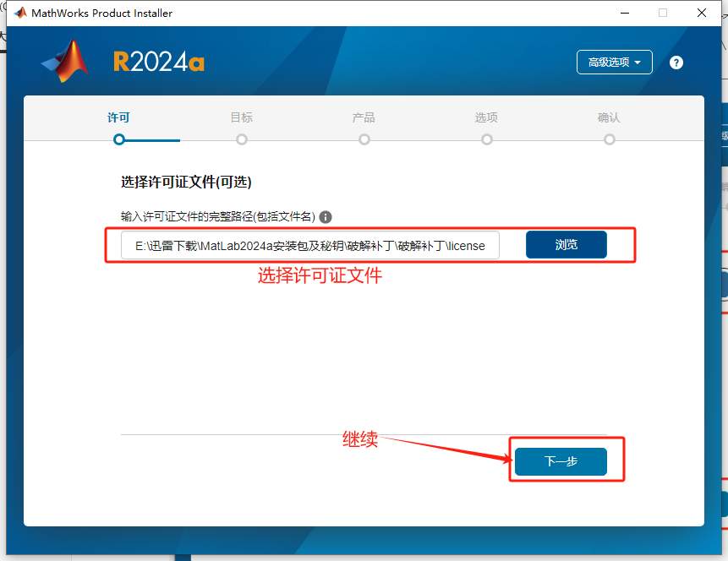Click the MathWorks icon in the title bar
The width and height of the screenshot is (728, 561).
coord(20,13)
